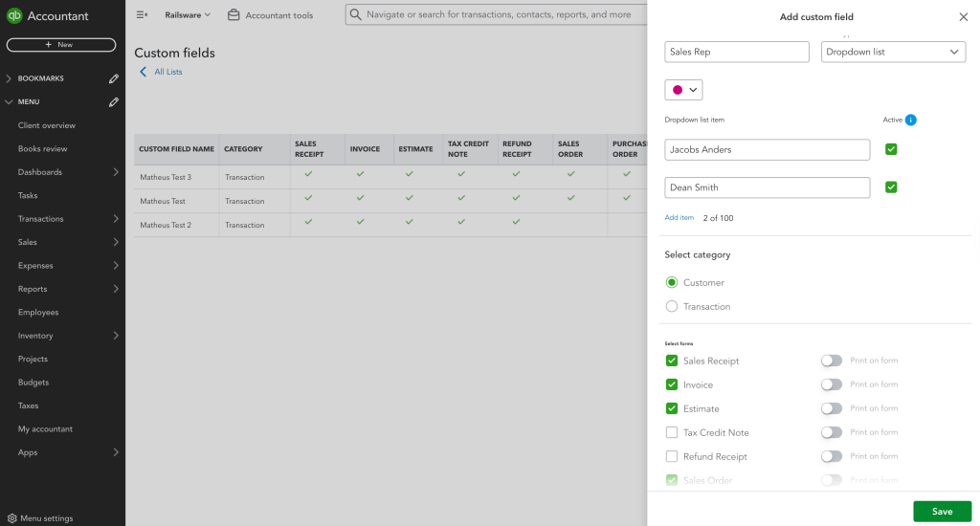The width and height of the screenshot is (980, 526).
Task: Select the Transaction category radio button
Action: pos(672,307)
